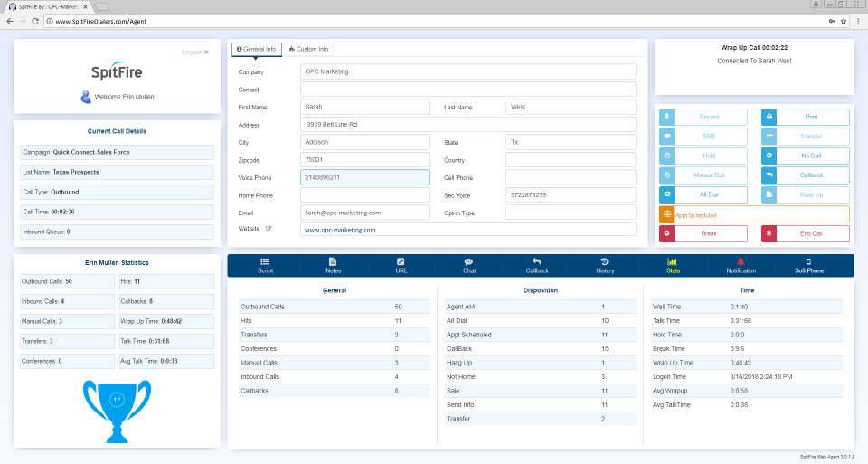This screenshot has height=464, width=868.
Task: Click the browser reload button
Action: (x=35, y=21)
